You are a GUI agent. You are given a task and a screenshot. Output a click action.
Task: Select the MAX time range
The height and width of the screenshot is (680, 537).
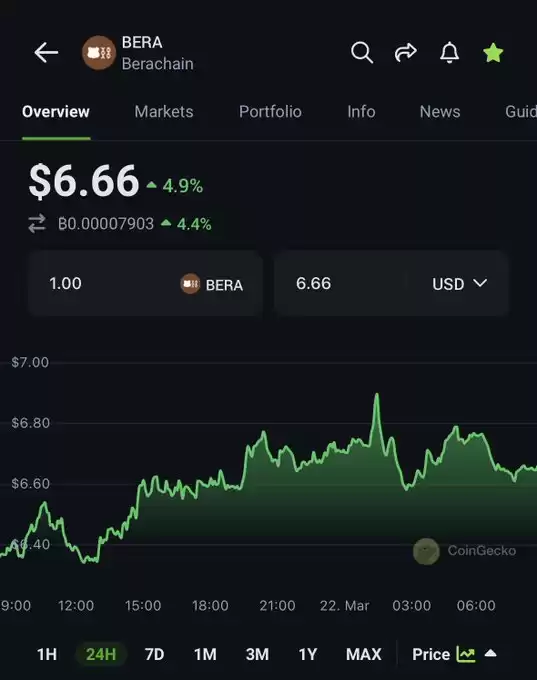coord(363,654)
